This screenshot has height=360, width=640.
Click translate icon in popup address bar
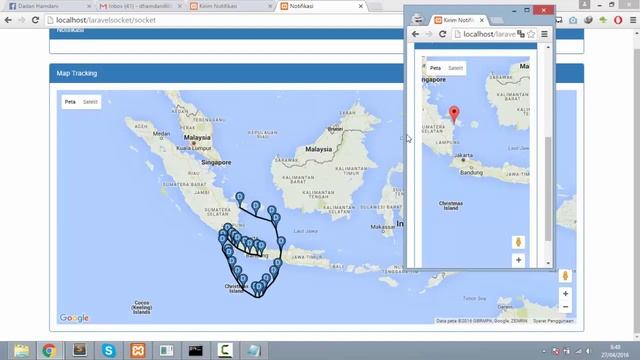521,34
